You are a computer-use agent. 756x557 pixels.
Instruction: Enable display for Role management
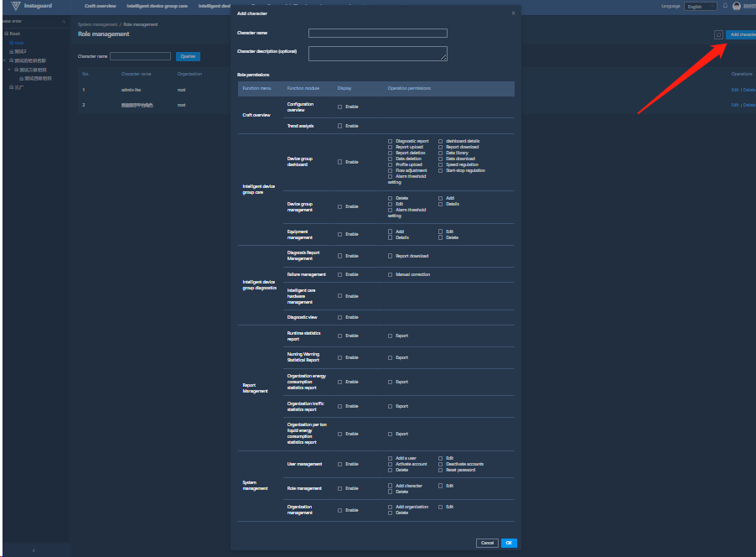[340, 489]
